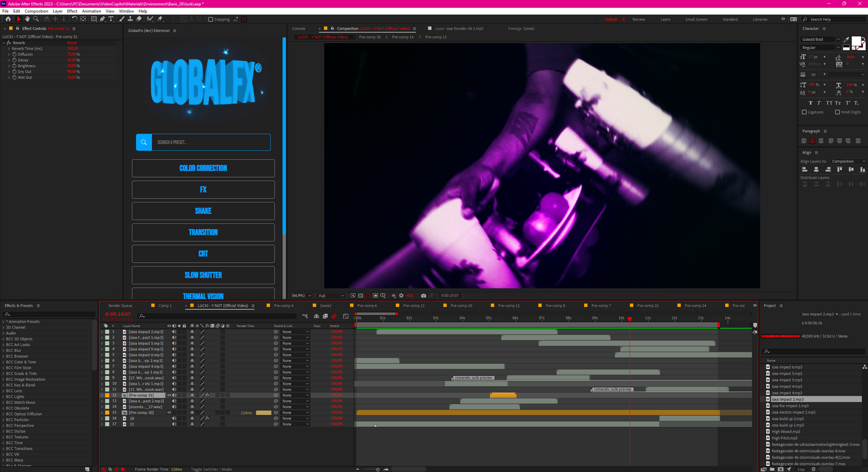Click the GlobalFx Search a Preset field
Image resolution: width=868 pixels, height=472 pixels.
(x=211, y=142)
